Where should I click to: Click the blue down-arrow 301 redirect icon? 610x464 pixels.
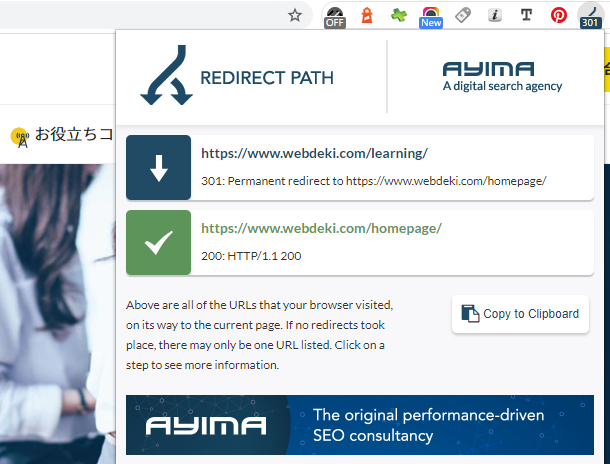[158, 168]
